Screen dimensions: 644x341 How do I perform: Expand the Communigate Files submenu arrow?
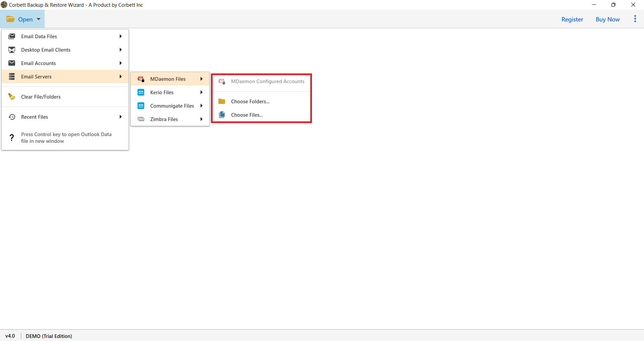pos(201,106)
